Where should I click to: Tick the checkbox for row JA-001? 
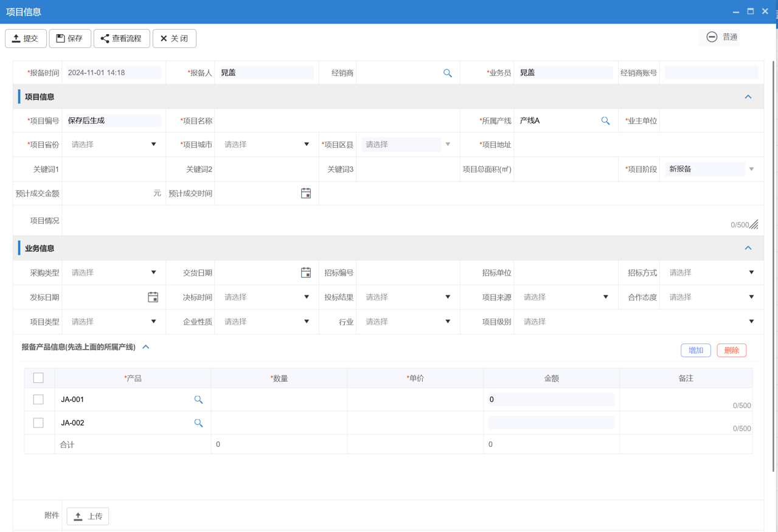pos(38,399)
